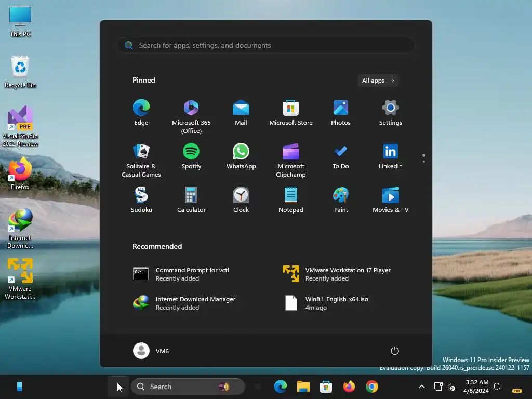
Task: Open Microsoft Store from taskbar
Action: [x=326, y=387]
